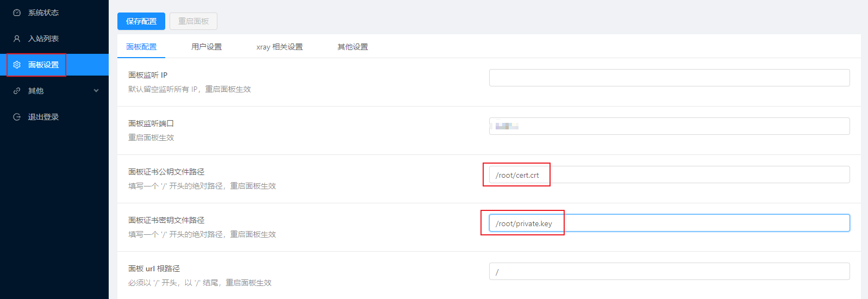Click the 面板 url 根路径 label
Viewport: 868px width, 299px height.
154,269
